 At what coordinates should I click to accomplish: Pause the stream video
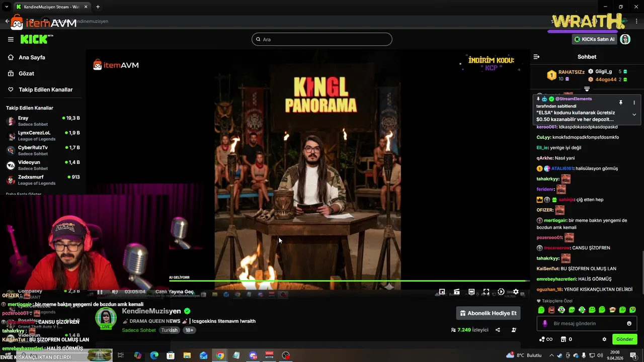(100, 292)
